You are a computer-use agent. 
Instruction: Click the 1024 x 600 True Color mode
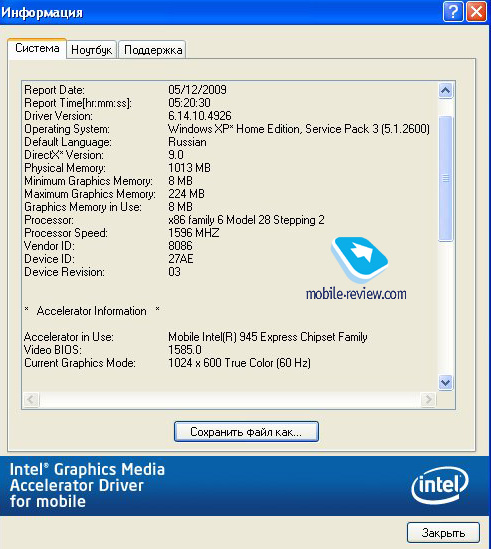click(239, 363)
